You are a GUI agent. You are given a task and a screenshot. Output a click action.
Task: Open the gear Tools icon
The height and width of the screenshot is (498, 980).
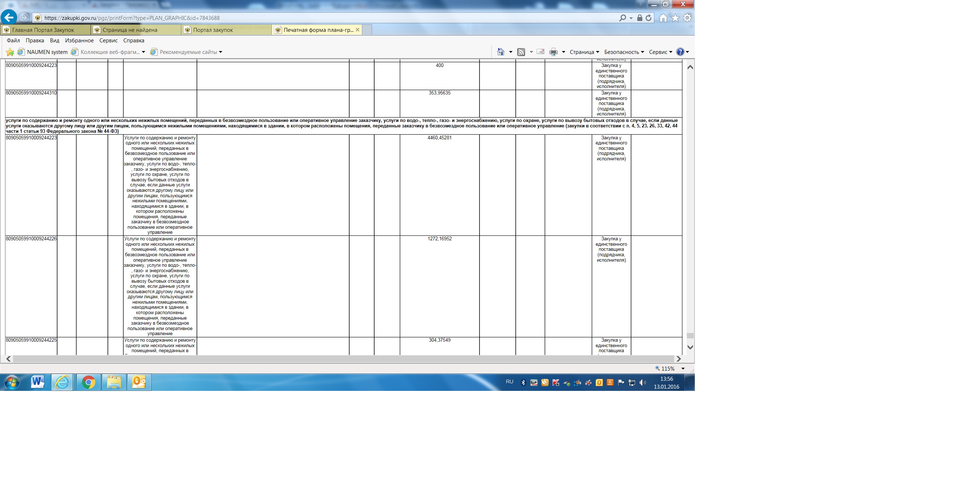(687, 18)
